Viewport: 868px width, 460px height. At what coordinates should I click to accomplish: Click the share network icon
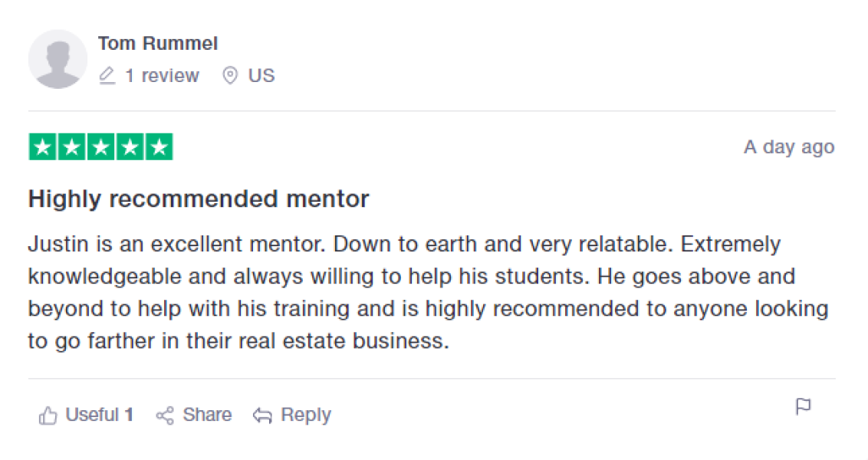(x=165, y=416)
